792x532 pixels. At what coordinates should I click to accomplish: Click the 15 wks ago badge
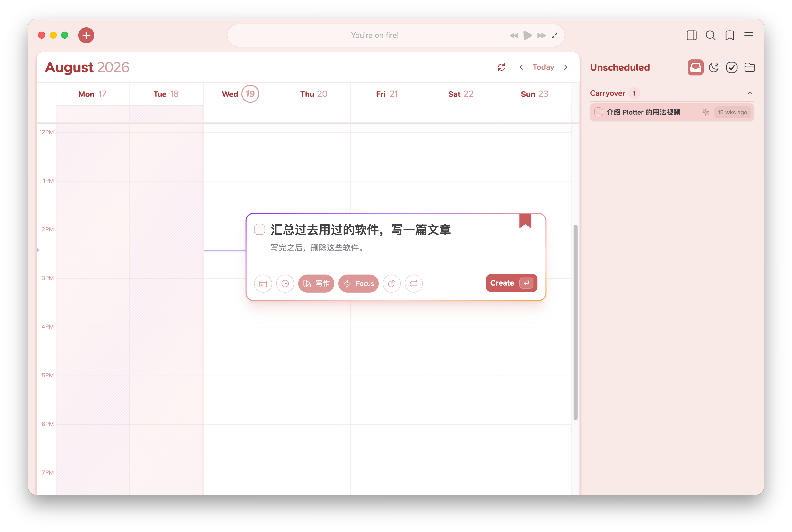[732, 112]
